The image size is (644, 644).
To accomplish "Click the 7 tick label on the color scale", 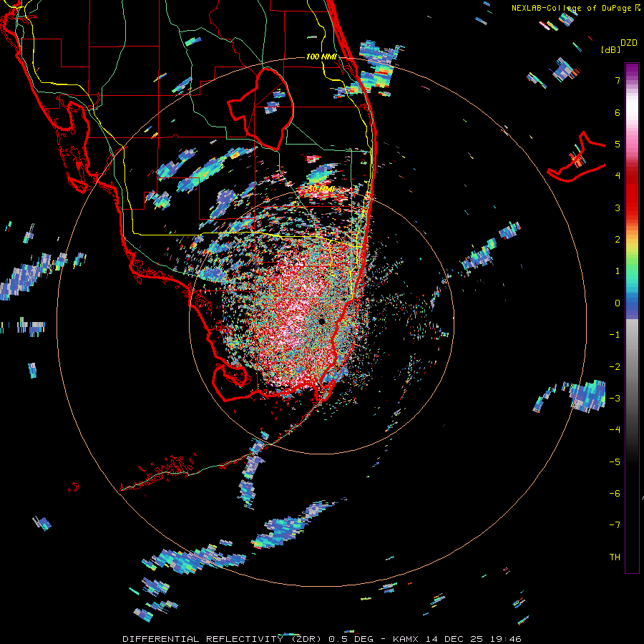I will pos(618,80).
